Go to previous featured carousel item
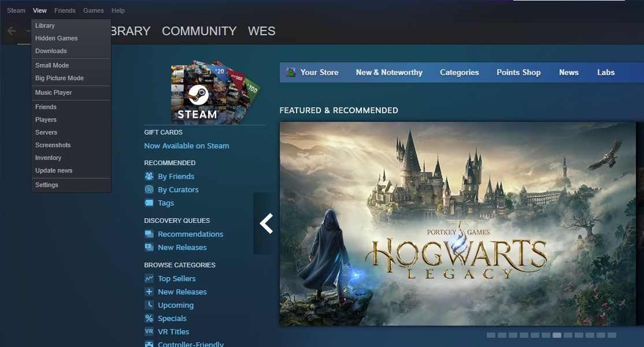Image resolution: width=644 pixels, height=347 pixels. (x=266, y=223)
